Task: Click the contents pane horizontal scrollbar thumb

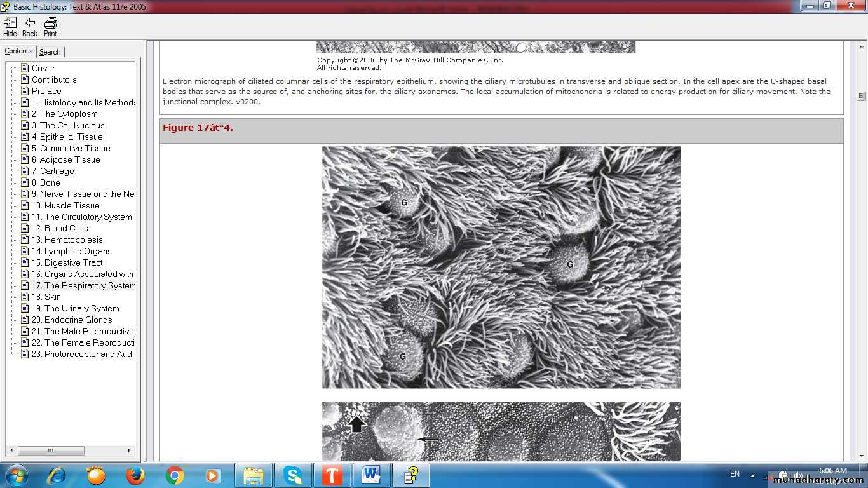Action: [51, 451]
